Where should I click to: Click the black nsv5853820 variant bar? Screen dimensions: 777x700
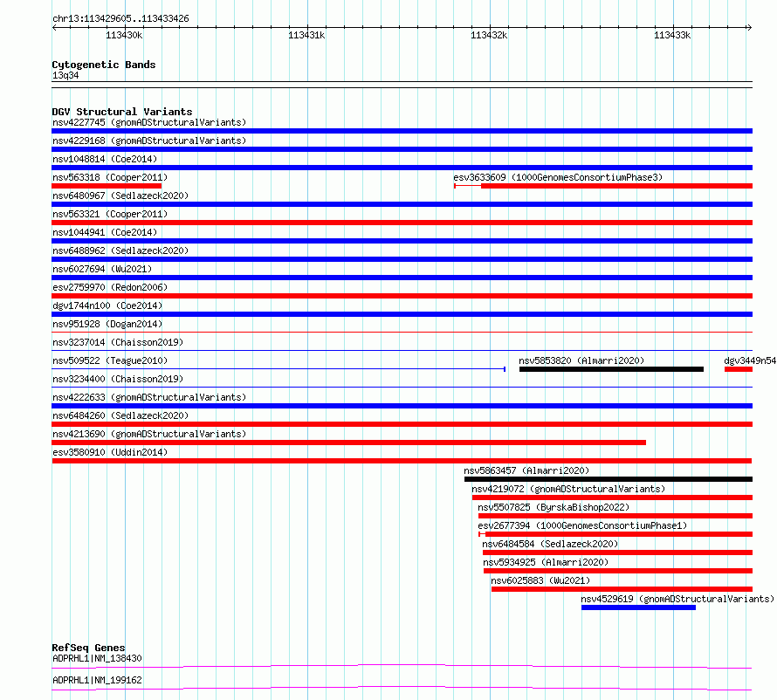click(x=611, y=369)
